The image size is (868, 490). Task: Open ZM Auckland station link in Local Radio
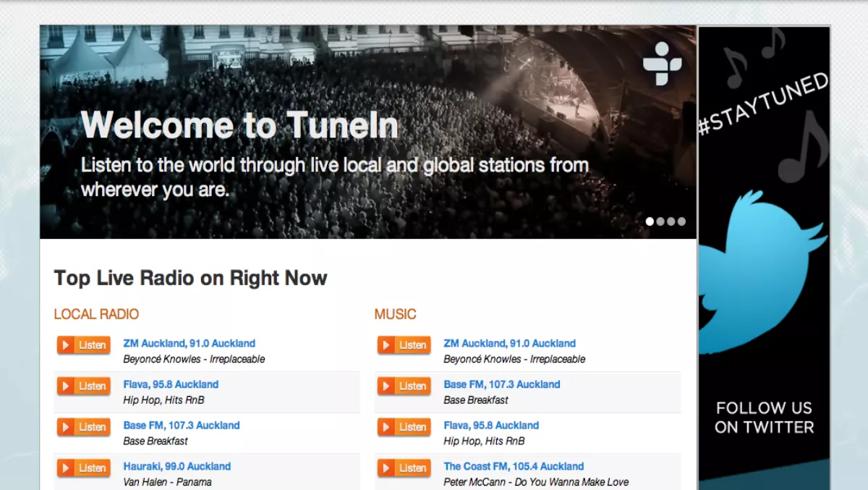[x=189, y=344]
